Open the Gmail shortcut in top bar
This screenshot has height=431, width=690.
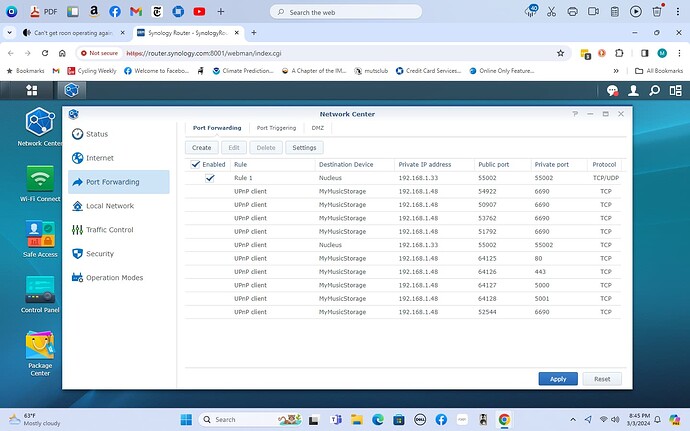point(136,11)
